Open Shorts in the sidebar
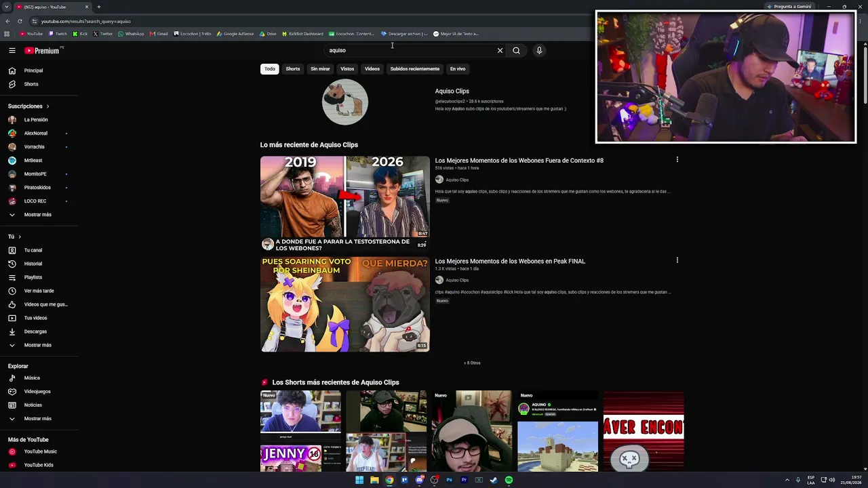868x488 pixels. pyautogui.click(x=31, y=84)
